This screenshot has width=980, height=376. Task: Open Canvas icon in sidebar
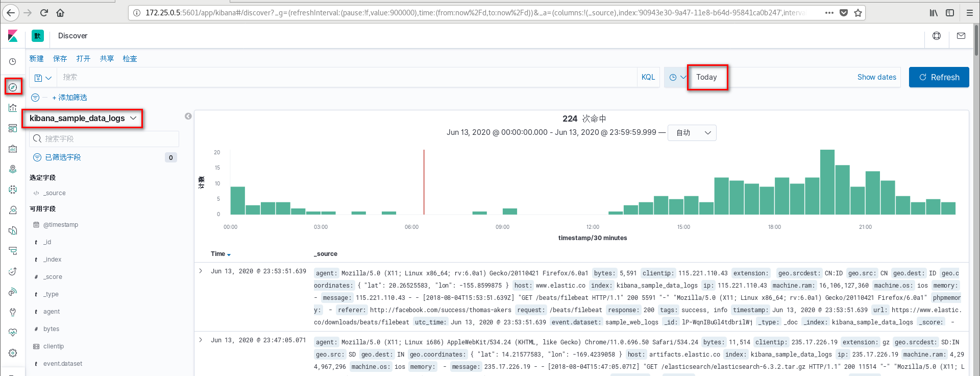tap(13, 149)
